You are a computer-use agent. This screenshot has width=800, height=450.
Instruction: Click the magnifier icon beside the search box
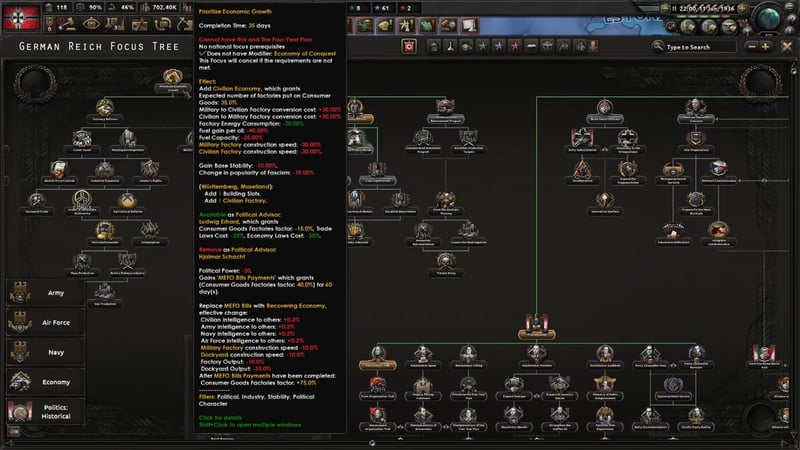658,46
